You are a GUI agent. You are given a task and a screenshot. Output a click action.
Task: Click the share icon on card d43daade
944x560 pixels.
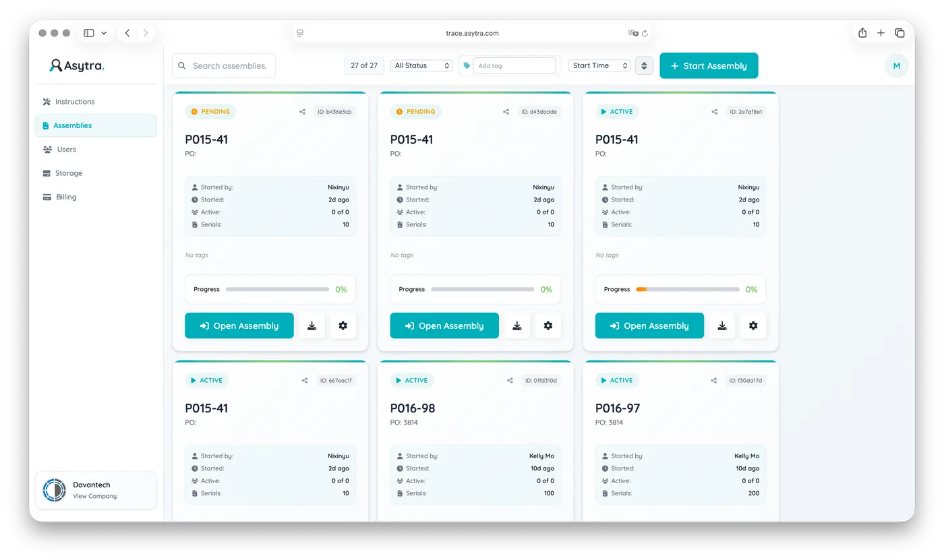pos(506,112)
